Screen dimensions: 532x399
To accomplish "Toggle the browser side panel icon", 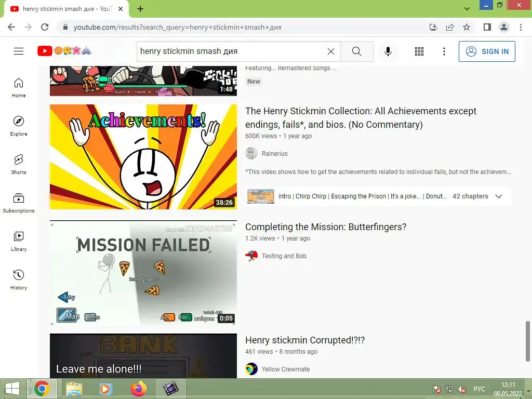I will (487, 27).
